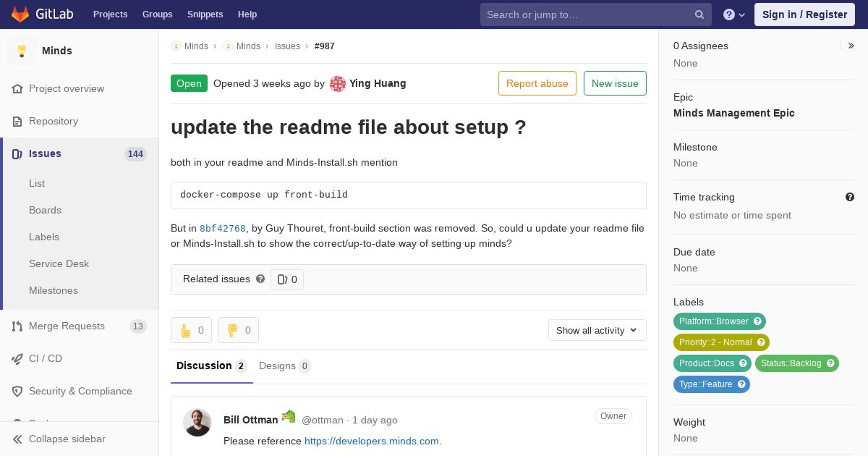Click the @ottman username
Screen dimensions: 868x456
322,420
